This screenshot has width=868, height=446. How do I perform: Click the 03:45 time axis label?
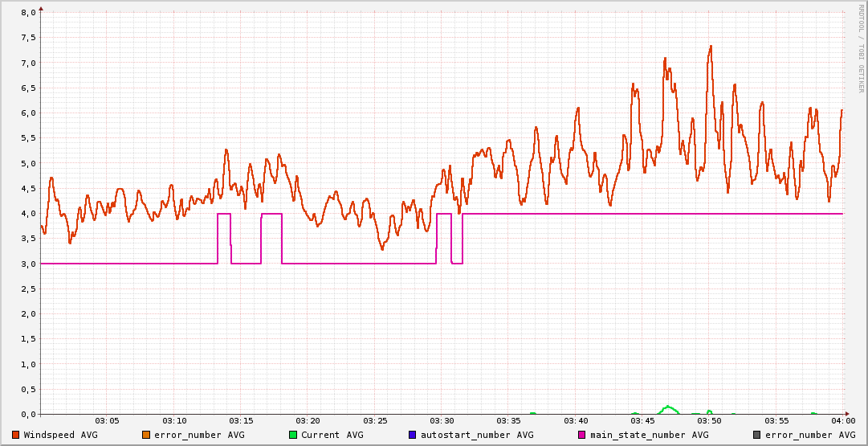[x=642, y=421]
